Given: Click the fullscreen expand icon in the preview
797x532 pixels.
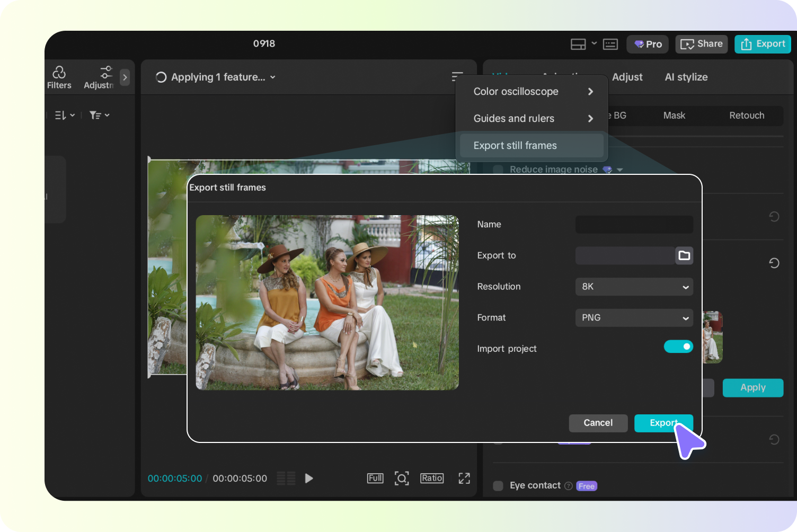Looking at the screenshot, I should [464, 478].
